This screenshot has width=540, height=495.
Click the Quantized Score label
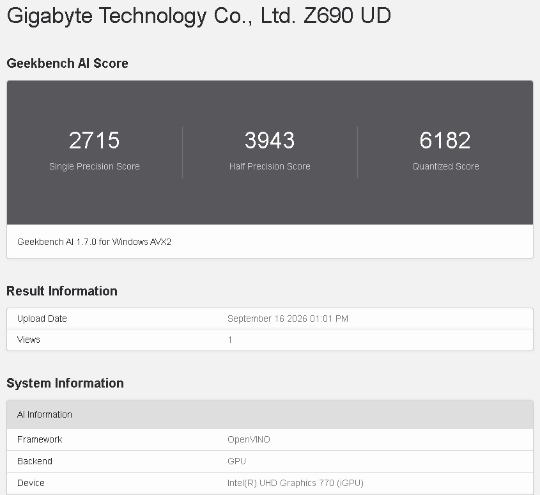click(x=446, y=166)
